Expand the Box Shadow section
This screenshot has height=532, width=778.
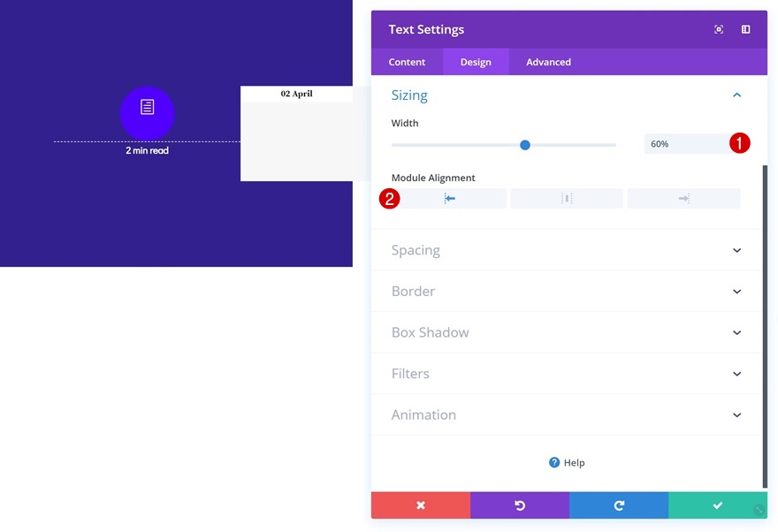(566, 332)
